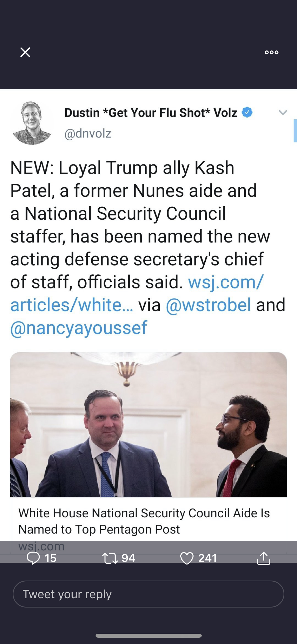Tap the author's sketch profile avatar
This screenshot has height=644, width=297.
[32, 123]
